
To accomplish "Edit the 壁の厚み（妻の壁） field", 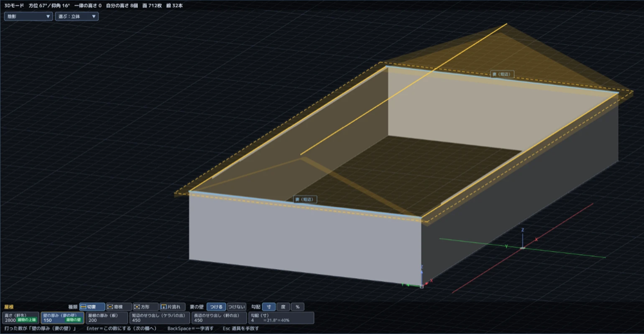I will pos(62,318).
